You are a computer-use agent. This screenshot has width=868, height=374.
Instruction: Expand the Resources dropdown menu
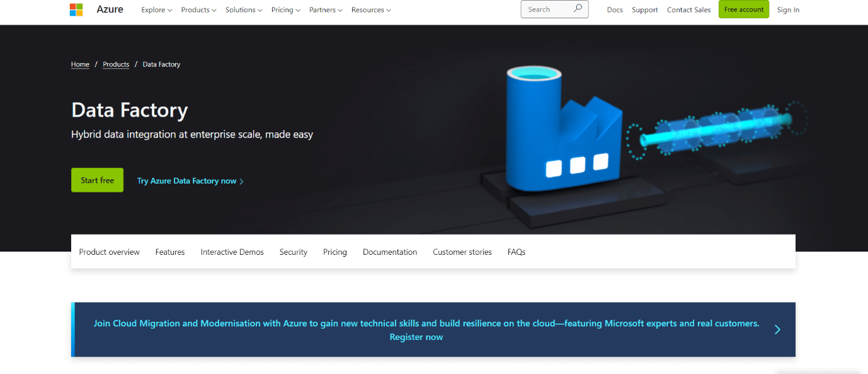pyautogui.click(x=371, y=9)
